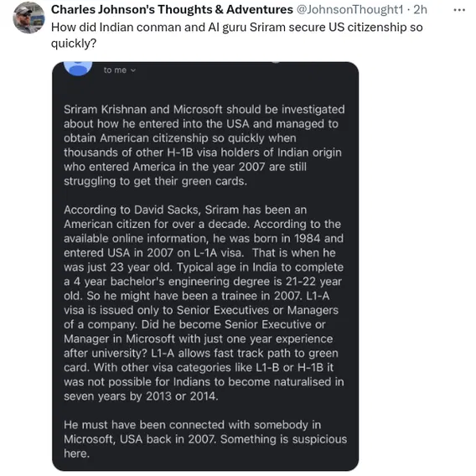Open the 2h timestamp permalink
The image size is (476, 476).
(420, 10)
